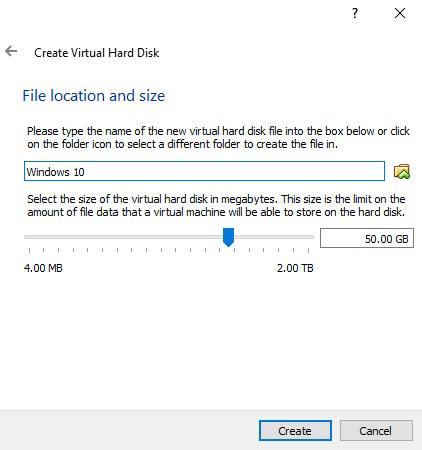Image resolution: width=422 pixels, height=450 pixels.
Task: Click the 50.00 GB size field
Action: (367, 238)
